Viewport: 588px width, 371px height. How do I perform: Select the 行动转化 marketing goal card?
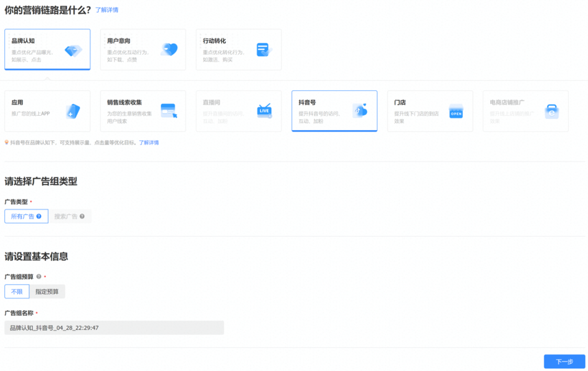(x=238, y=49)
